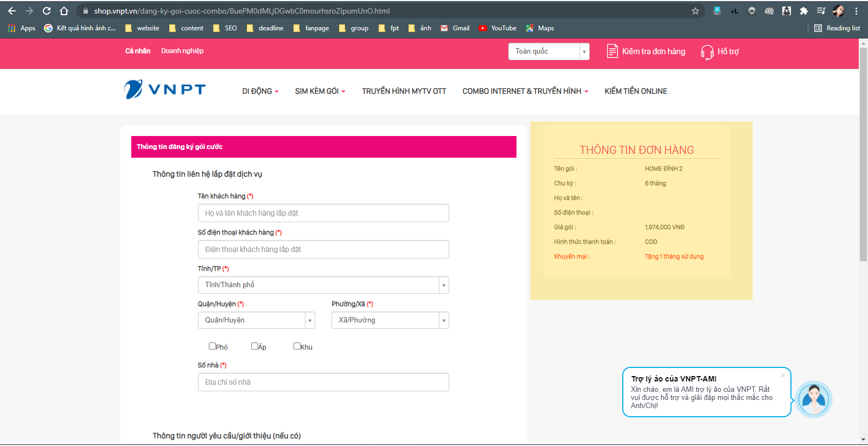Image resolution: width=868 pixels, height=446 pixels.
Task: Open TRUYỀN HÌNH MYTV OTT page
Action: click(404, 91)
